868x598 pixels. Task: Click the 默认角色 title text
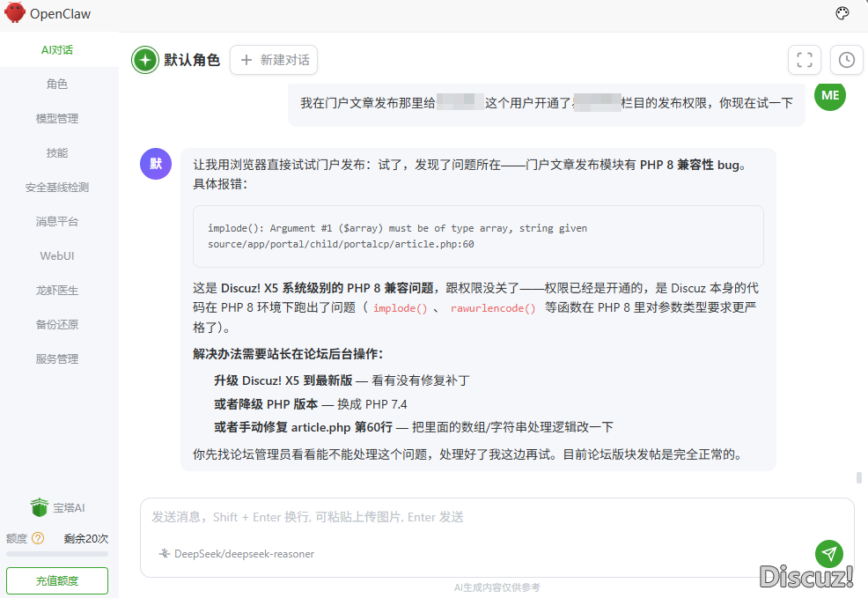click(192, 60)
